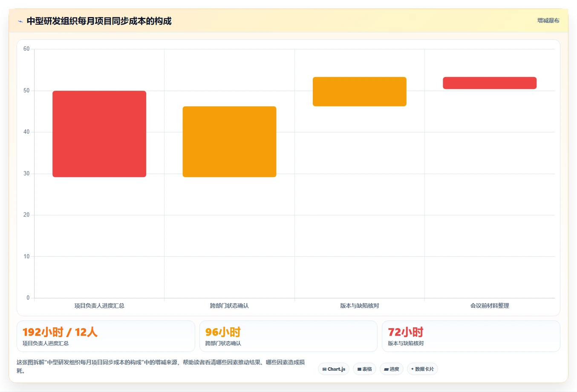The height and width of the screenshot is (392, 577).
Task: Click the x-axis label 会议前材料整理
Action: pos(490,306)
